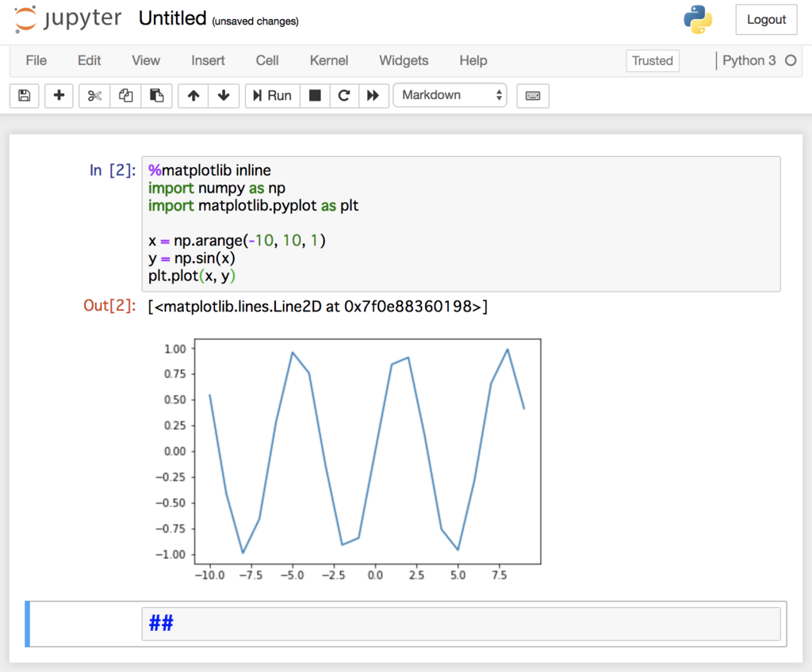Click the Python logo icon
This screenshot has width=812, height=672.
698,20
